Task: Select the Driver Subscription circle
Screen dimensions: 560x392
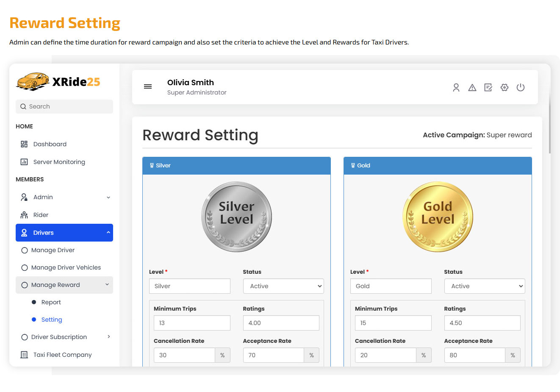Action: 25,337
